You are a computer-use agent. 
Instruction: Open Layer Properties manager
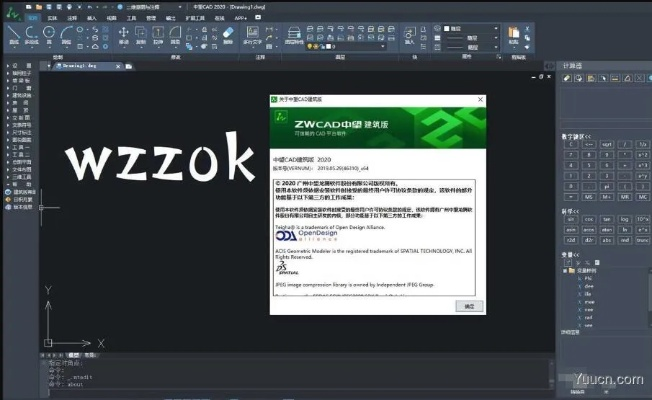click(x=294, y=33)
